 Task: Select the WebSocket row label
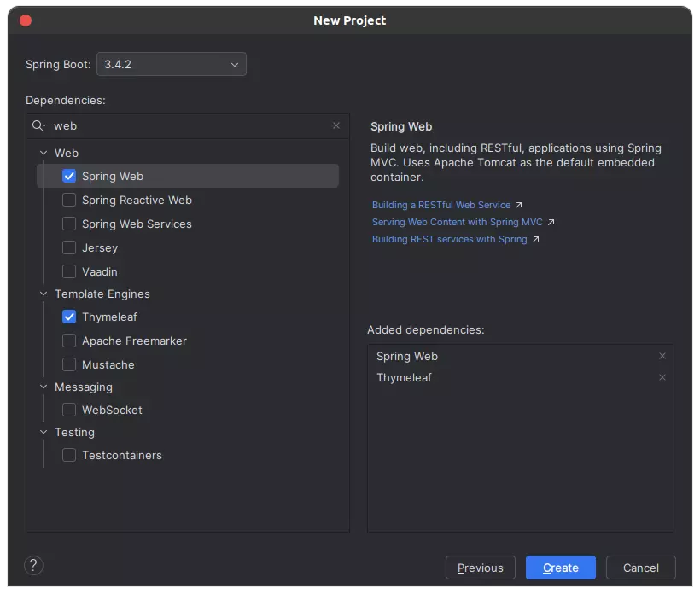112,410
